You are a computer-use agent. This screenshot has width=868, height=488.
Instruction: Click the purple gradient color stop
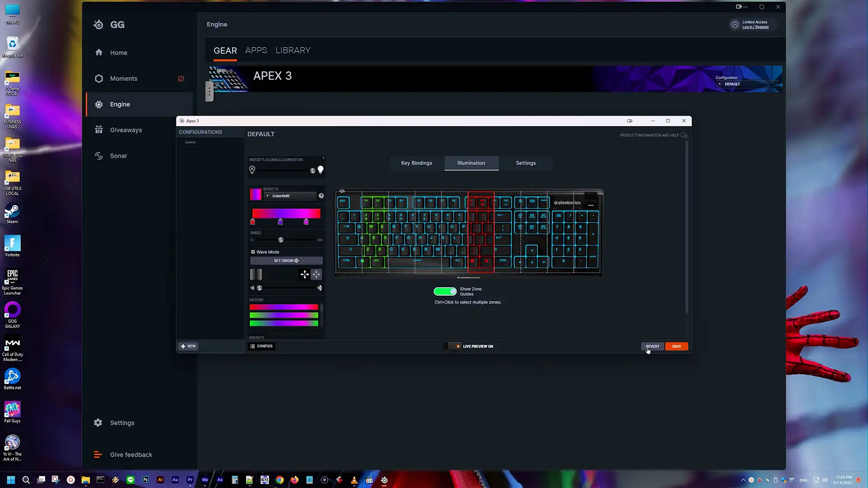(280, 222)
